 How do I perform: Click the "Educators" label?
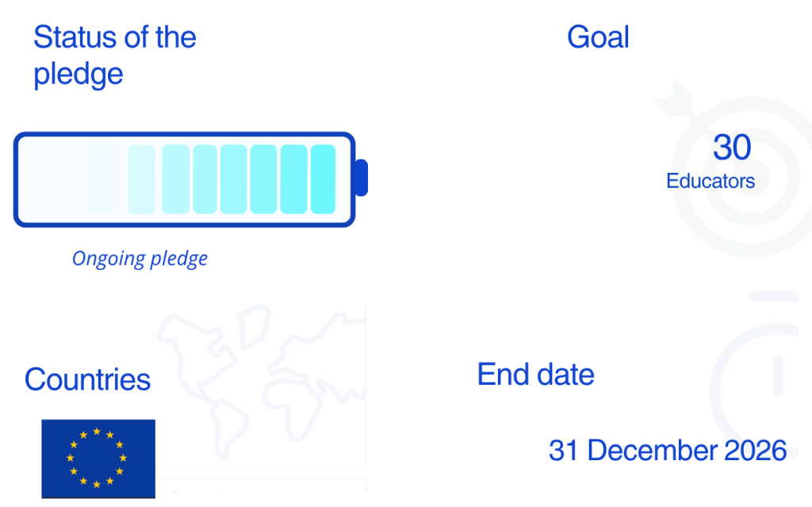pos(710,181)
